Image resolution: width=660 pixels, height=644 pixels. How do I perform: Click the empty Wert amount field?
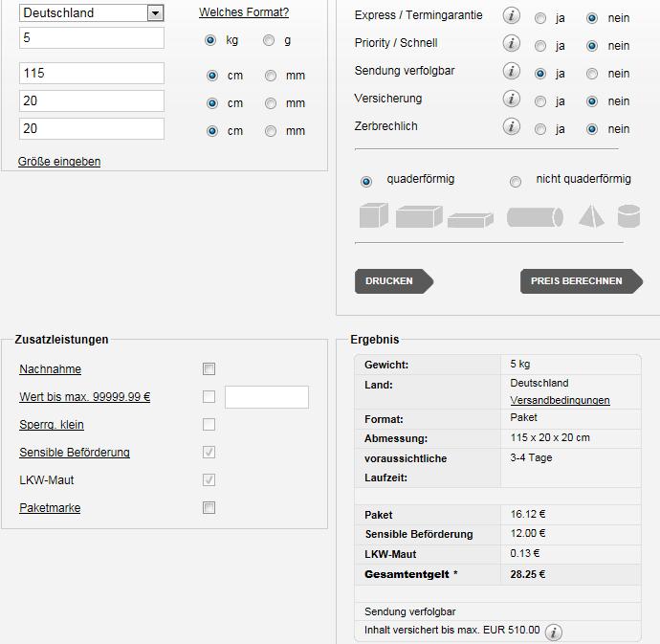[x=267, y=397]
